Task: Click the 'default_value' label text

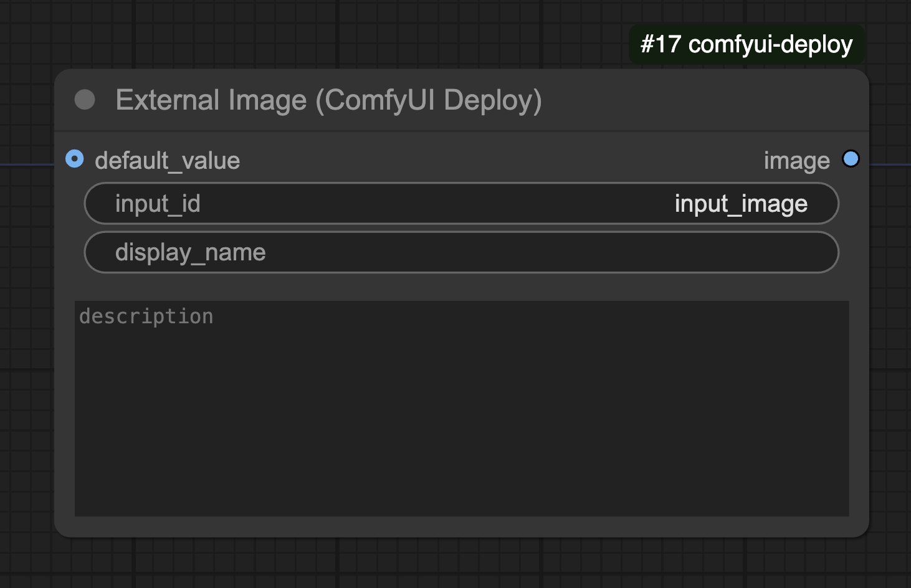Action: point(166,161)
